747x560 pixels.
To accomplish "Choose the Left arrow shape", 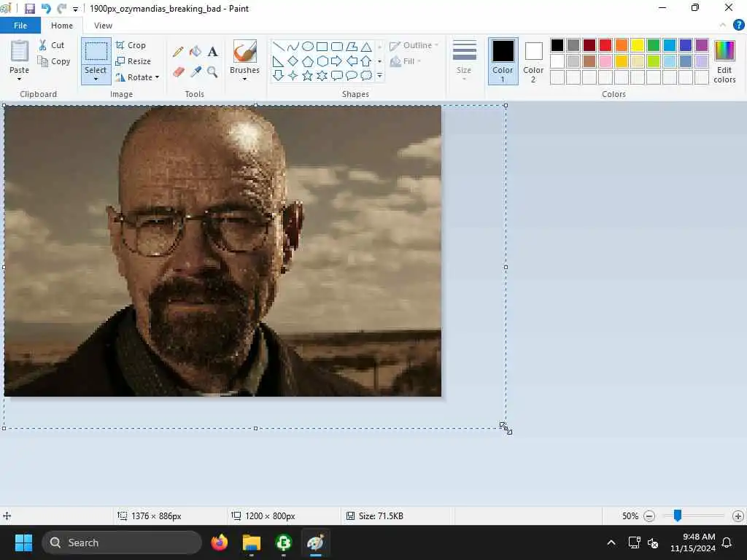I will pos(352,61).
